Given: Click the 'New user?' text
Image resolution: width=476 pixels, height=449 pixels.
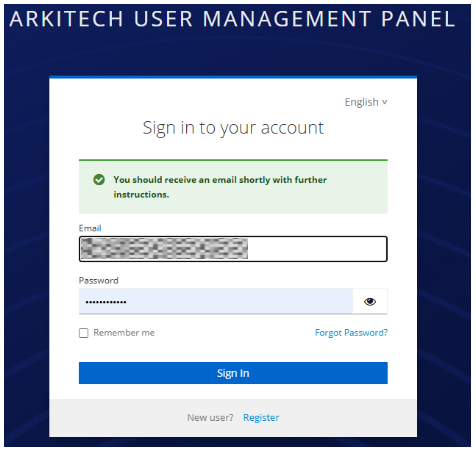Looking at the screenshot, I should 210,417.
